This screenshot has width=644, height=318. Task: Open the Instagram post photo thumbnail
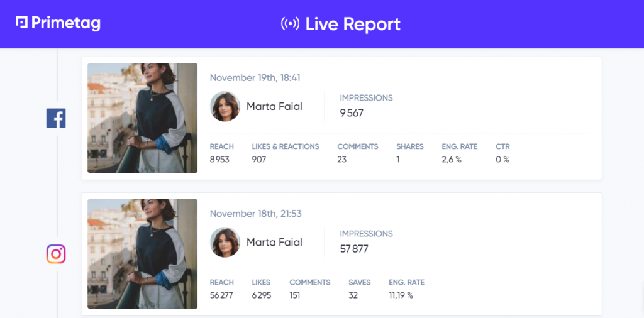[143, 253]
